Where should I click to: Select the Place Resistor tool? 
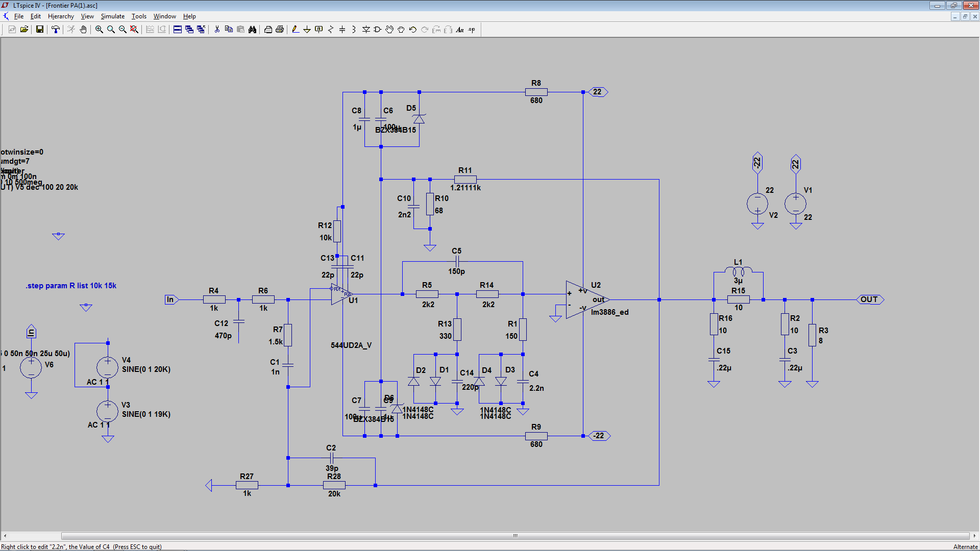click(x=331, y=30)
